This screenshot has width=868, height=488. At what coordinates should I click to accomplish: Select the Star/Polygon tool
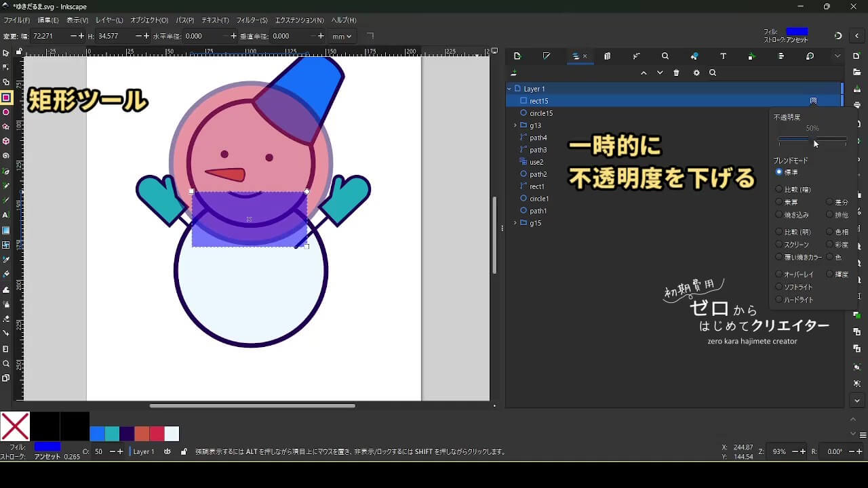tap(6, 127)
